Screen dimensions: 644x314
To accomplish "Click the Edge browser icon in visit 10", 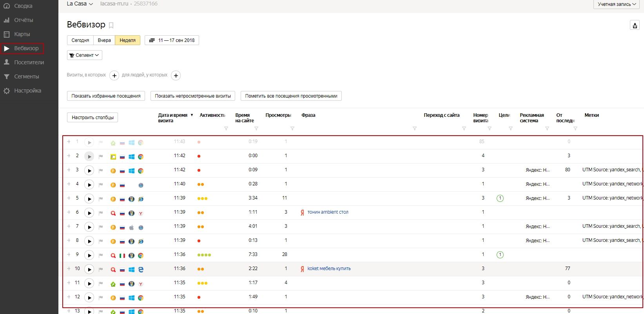I will coord(141,270).
